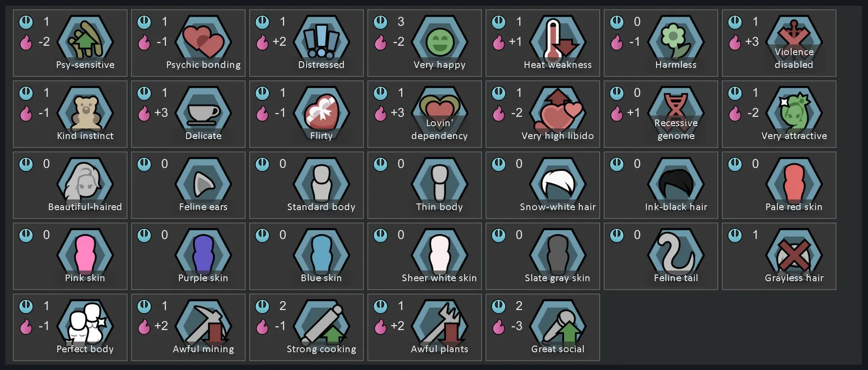The image size is (868, 370).
Task: Pick the Heat weakness thermometer icon
Action: (558, 41)
